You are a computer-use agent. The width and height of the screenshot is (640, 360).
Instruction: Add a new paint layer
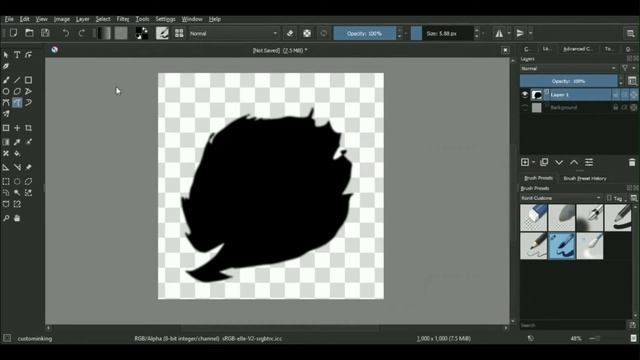525,162
